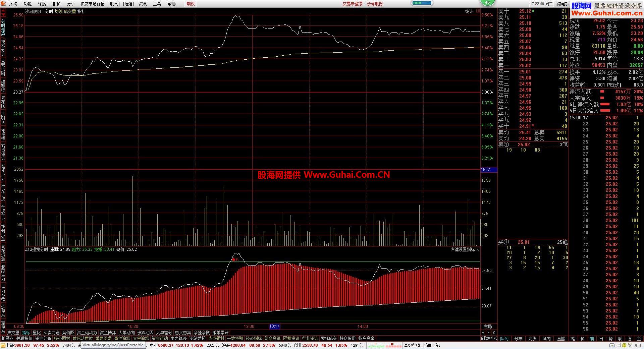
Task: Click the 交易未登录 login link
Action: [x=353, y=4]
